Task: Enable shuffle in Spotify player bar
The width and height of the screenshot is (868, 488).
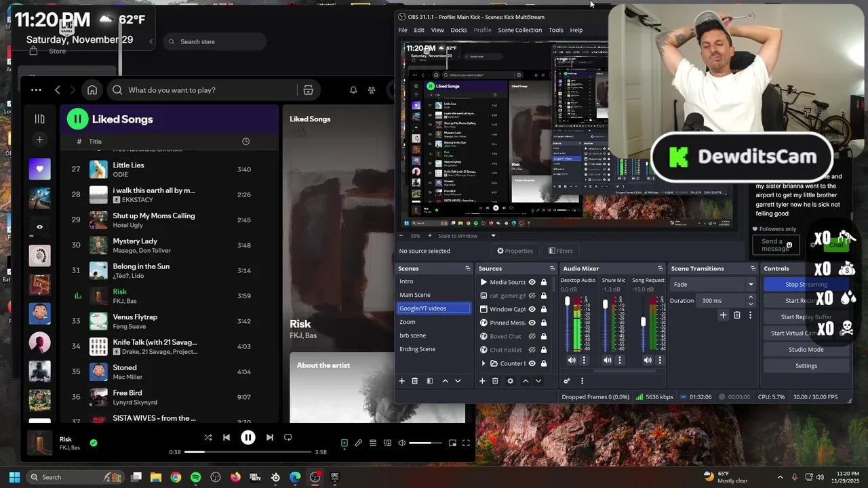Action: pyautogui.click(x=208, y=438)
